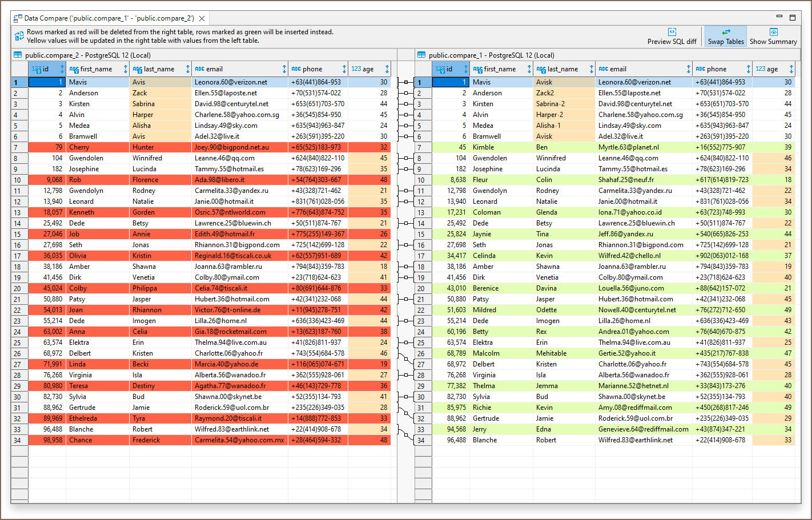Click the public.compare_2 table icon

tap(18, 55)
